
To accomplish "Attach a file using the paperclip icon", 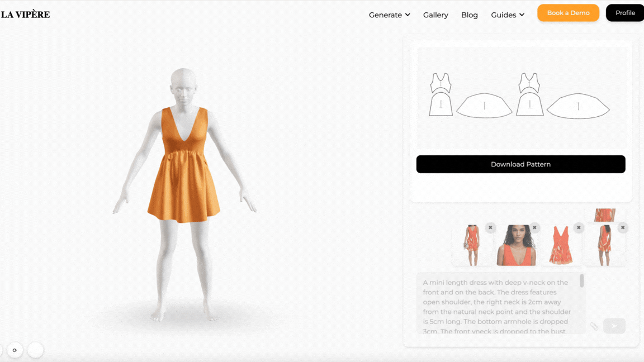I will coord(594,326).
